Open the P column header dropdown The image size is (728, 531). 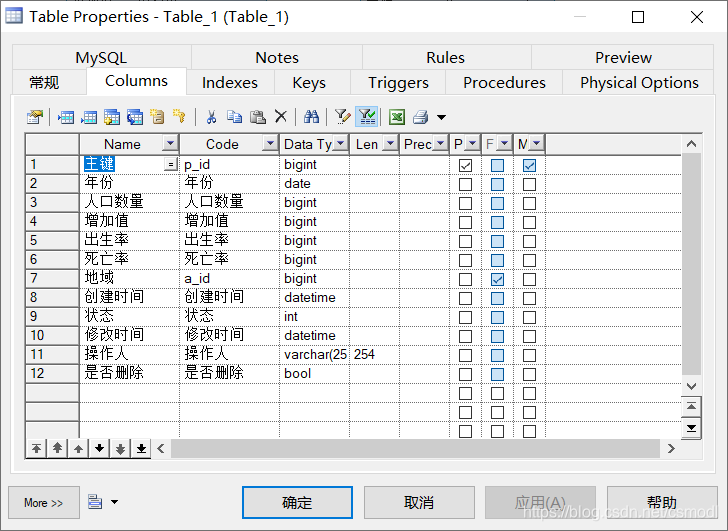(472, 143)
